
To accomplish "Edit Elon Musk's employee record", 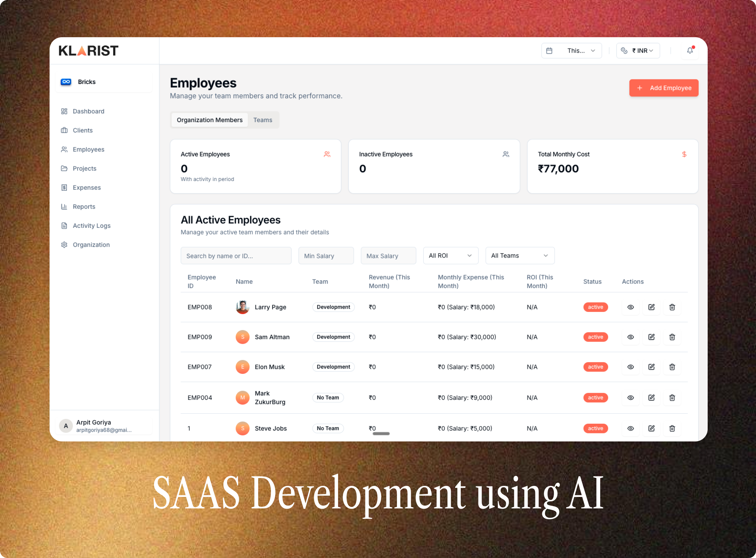I will [x=651, y=367].
